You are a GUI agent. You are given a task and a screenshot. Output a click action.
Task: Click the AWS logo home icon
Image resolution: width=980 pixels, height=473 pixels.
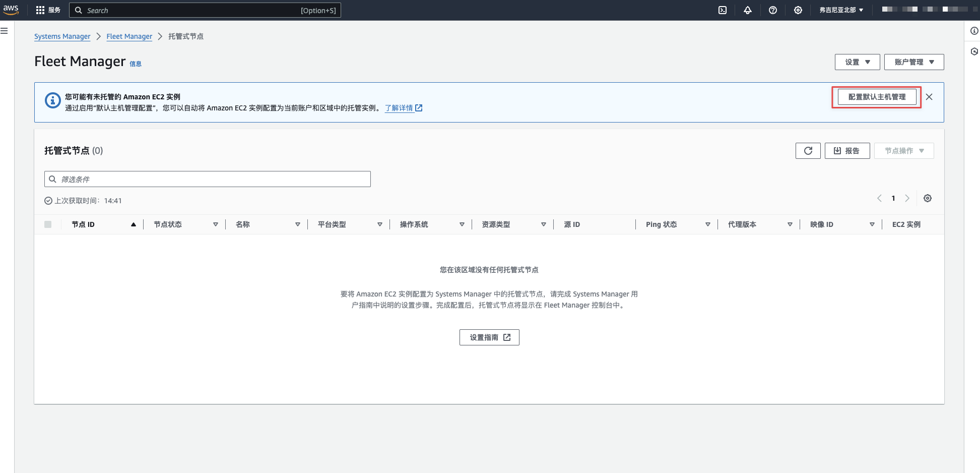(11, 10)
